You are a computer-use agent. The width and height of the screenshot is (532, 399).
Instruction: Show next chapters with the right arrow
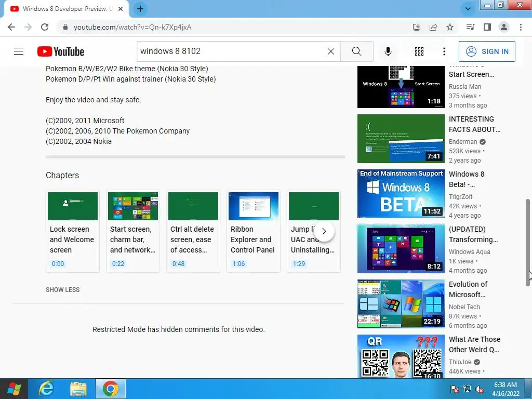[324, 231]
